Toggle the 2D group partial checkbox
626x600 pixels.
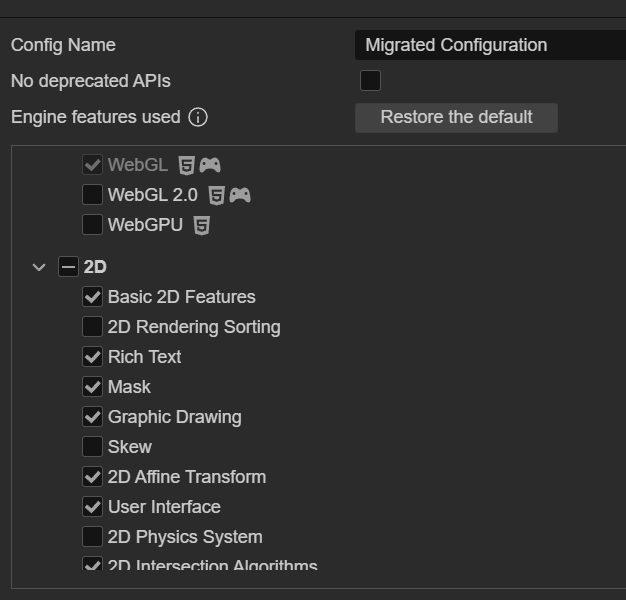pyautogui.click(x=68, y=267)
